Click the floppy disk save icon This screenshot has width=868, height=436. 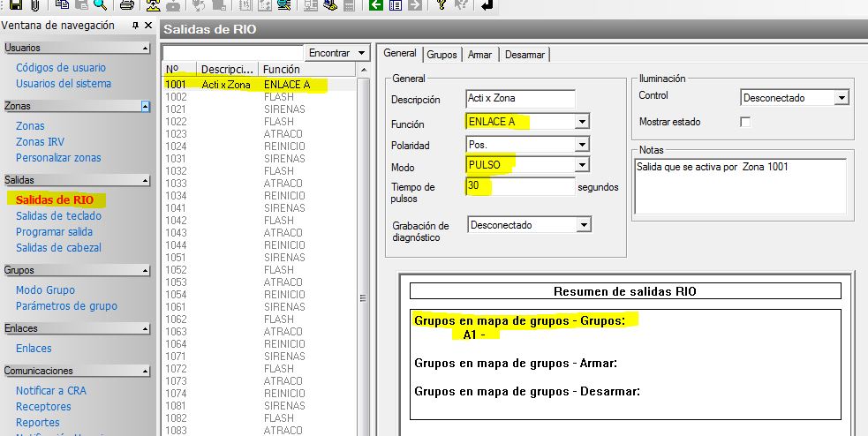16,5
